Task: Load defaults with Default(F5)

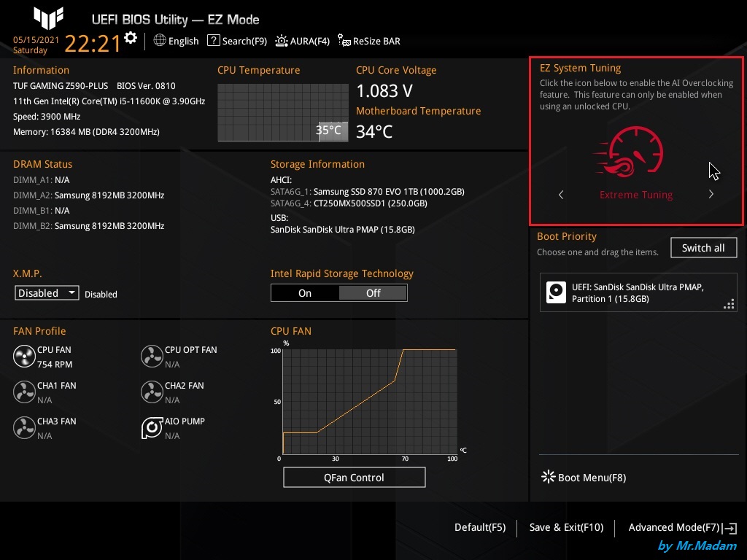Action: pyautogui.click(x=480, y=527)
